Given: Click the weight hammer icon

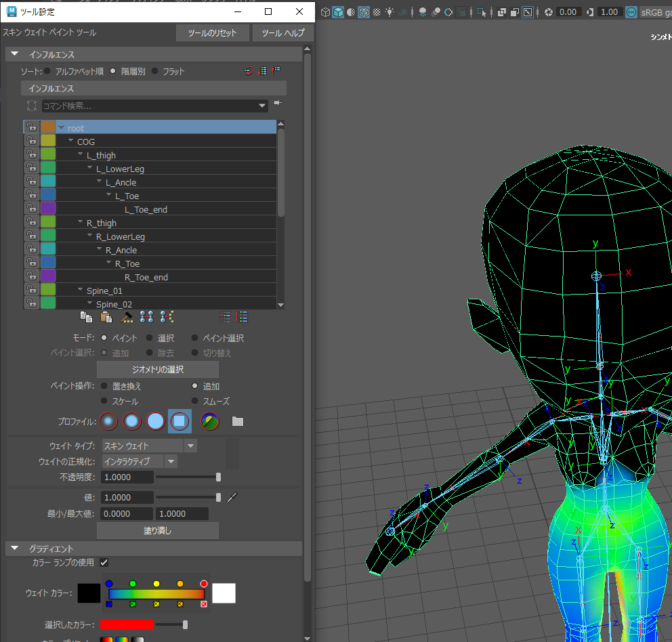Looking at the screenshot, I should [127, 317].
